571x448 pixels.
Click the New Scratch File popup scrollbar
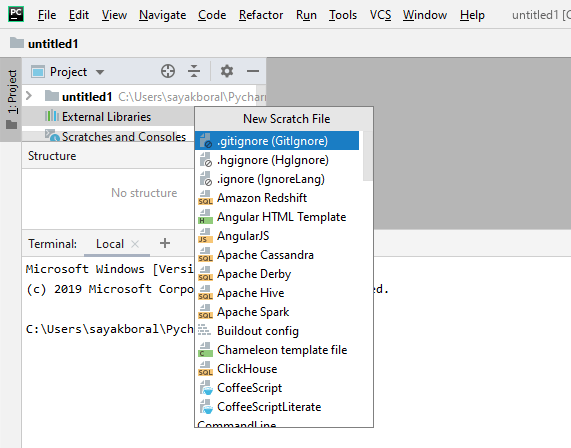(367, 156)
